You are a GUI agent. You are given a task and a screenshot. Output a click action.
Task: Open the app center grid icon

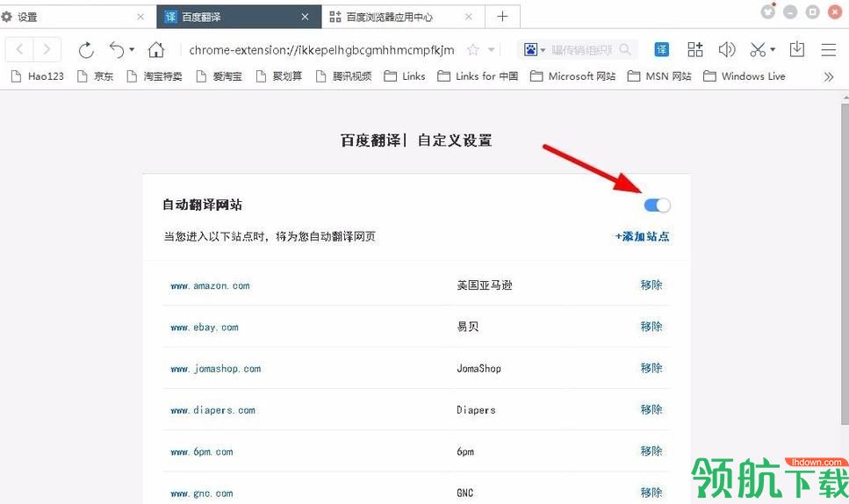coord(694,50)
